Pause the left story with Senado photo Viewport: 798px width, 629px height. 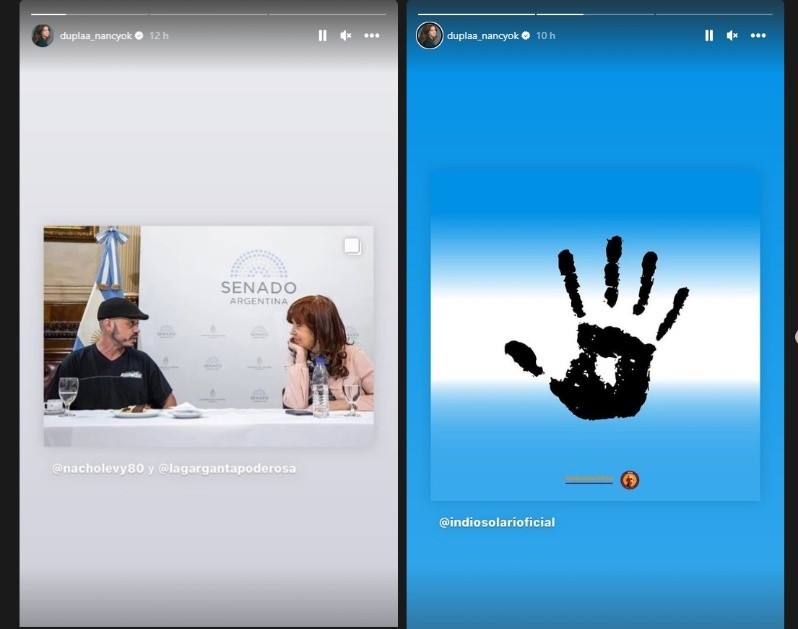pyautogui.click(x=322, y=35)
